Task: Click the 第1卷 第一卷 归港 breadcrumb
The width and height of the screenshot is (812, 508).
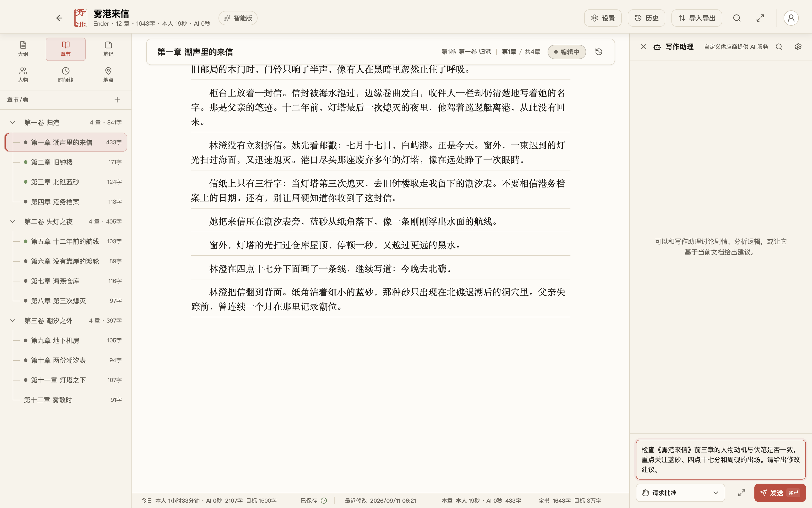Action: (x=466, y=52)
